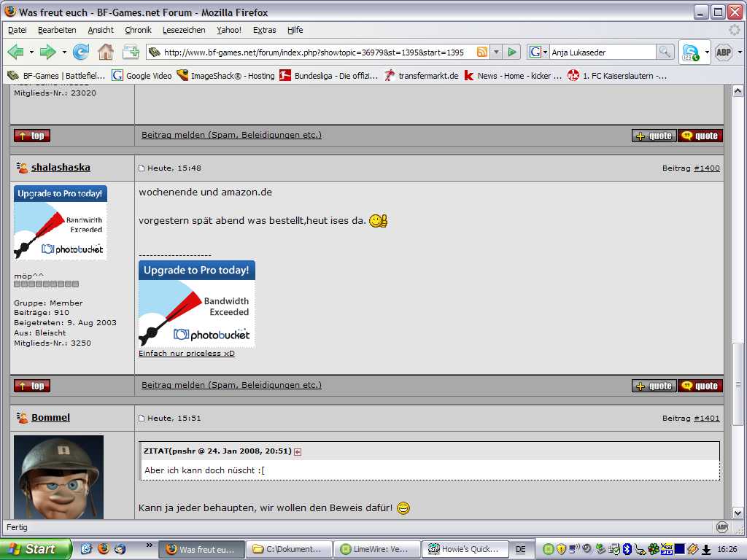Open the Google Video bookmark
Image resolution: width=747 pixels, height=560 pixels.
tap(142, 76)
